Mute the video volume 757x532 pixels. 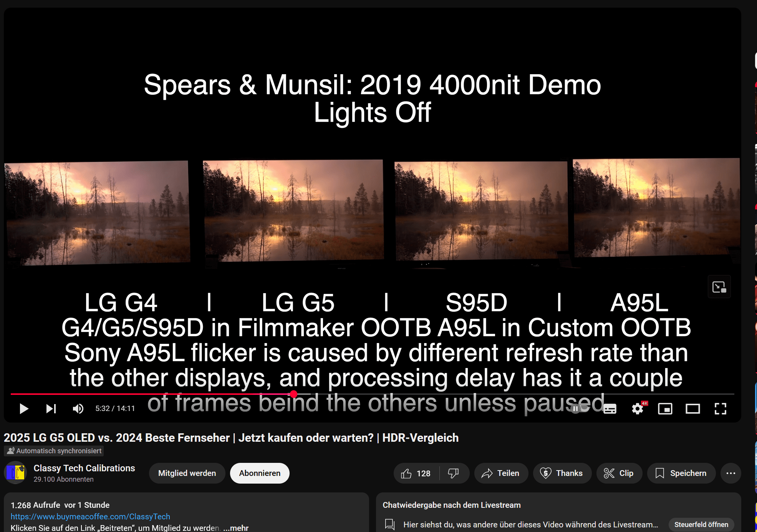click(x=78, y=409)
